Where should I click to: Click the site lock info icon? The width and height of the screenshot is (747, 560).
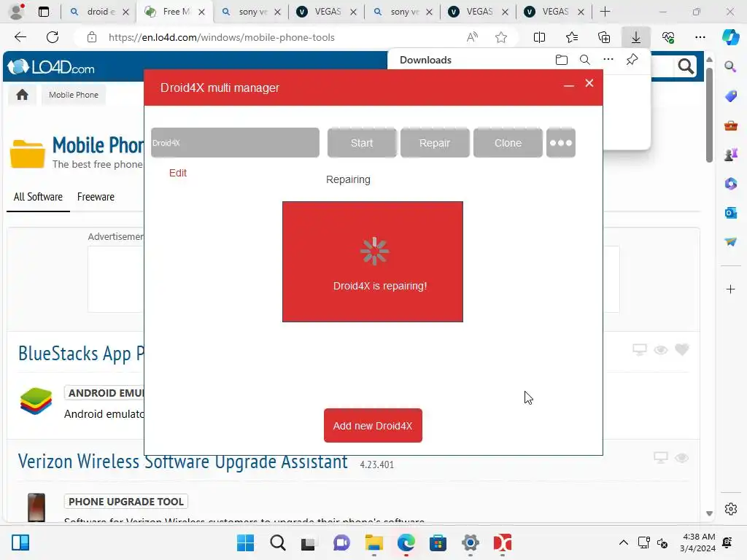pyautogui.click(x=92, y=37)
